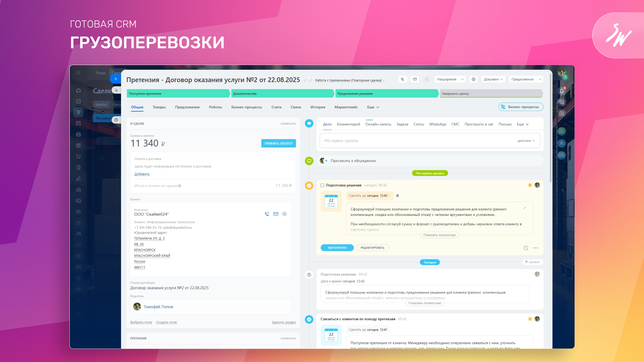Expand the действия dropdown in input
Screen dimensions: 644x362
pyautogui.click(x=526, y=141)
